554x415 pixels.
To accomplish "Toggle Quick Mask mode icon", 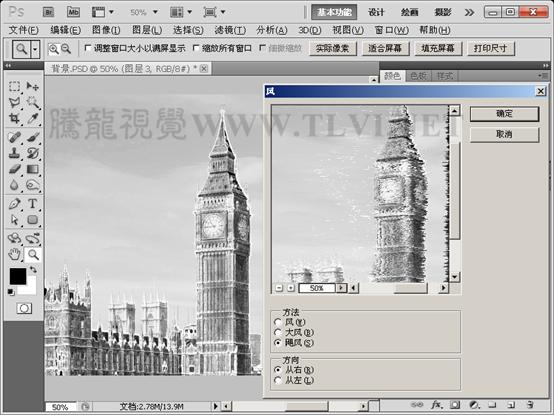I will (24, 308).
